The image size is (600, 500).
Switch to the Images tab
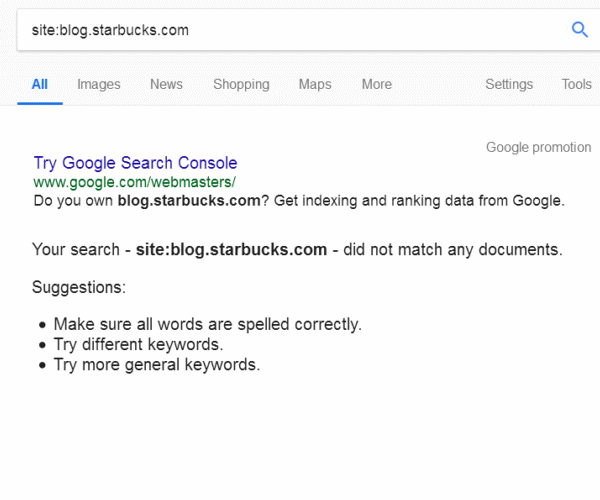98,85
